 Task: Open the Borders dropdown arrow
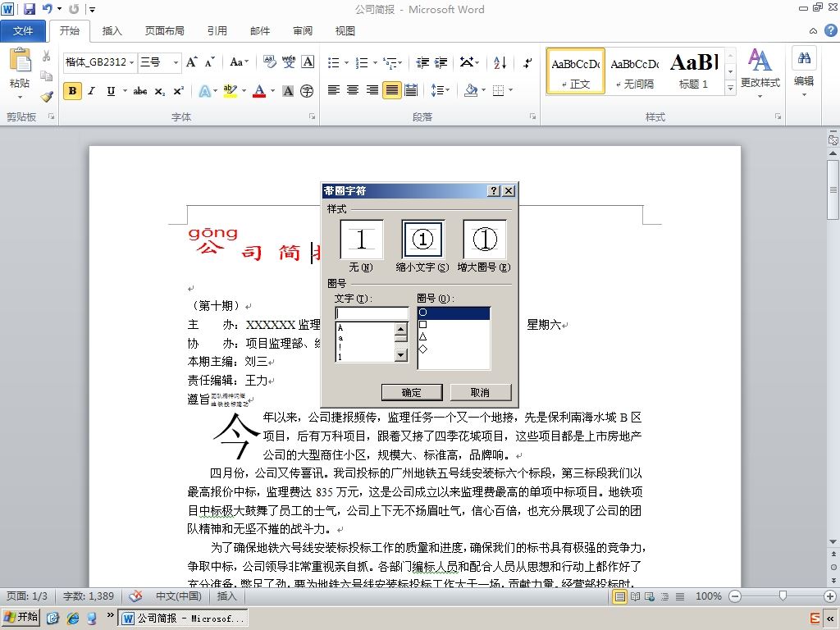click(x=511, y=90)
